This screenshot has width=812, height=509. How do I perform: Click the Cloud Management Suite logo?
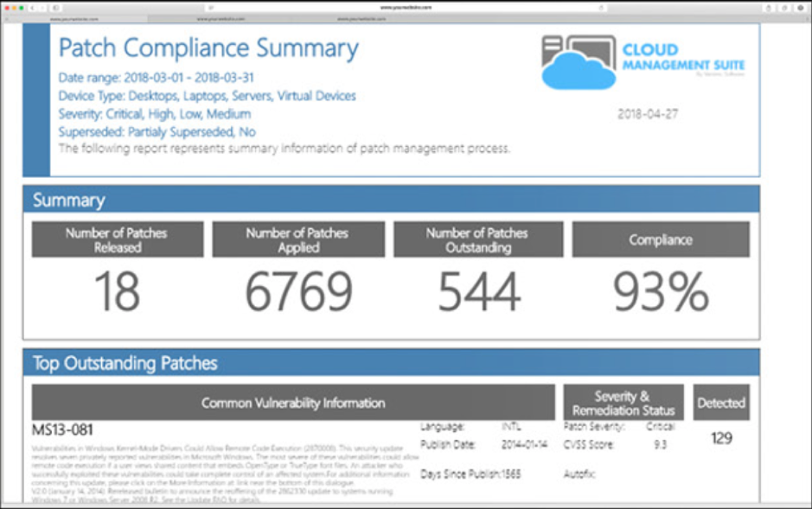click(x=643, y=61)
